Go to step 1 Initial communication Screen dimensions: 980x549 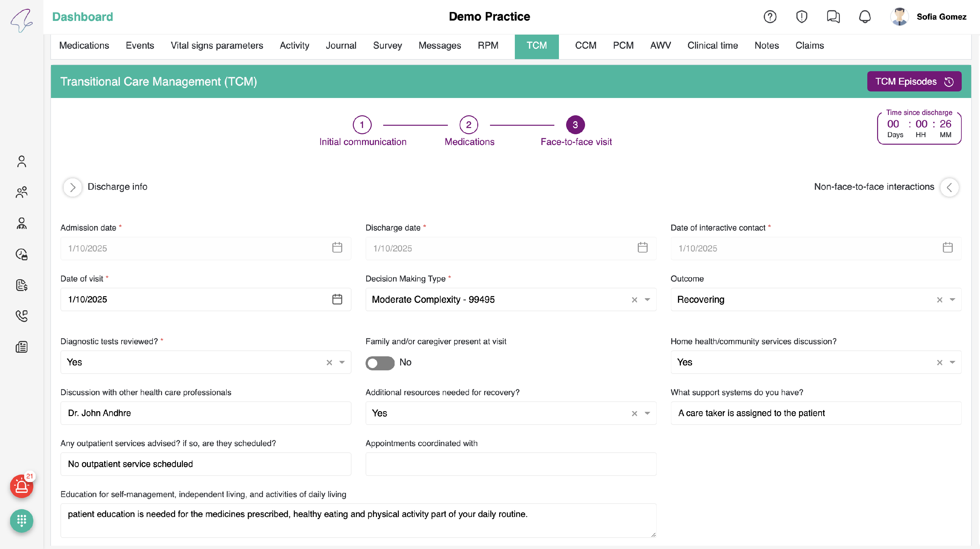coord(362,125)
